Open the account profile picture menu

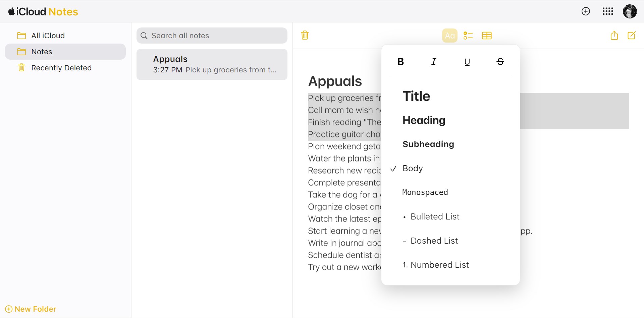pyautogui.click(x=630, y=11)
